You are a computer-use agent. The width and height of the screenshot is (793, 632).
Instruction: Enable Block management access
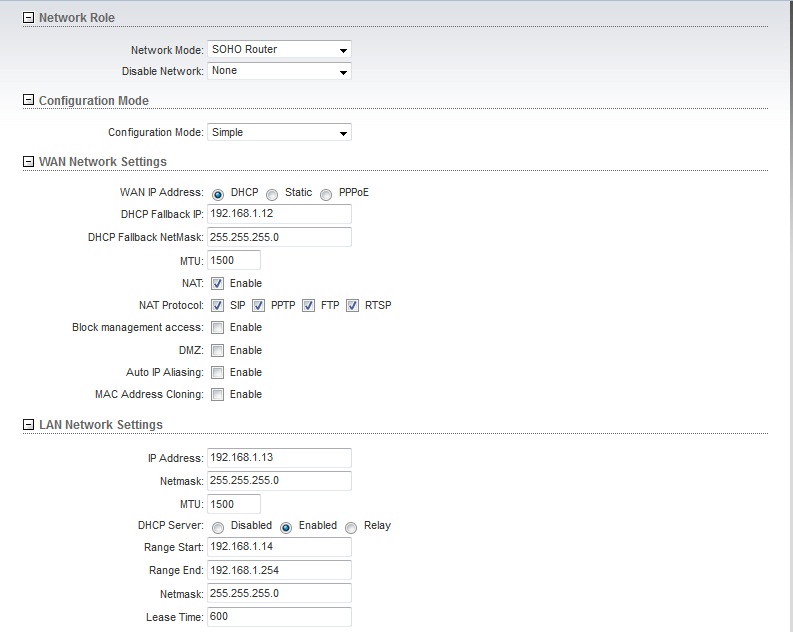click(218, 328)
